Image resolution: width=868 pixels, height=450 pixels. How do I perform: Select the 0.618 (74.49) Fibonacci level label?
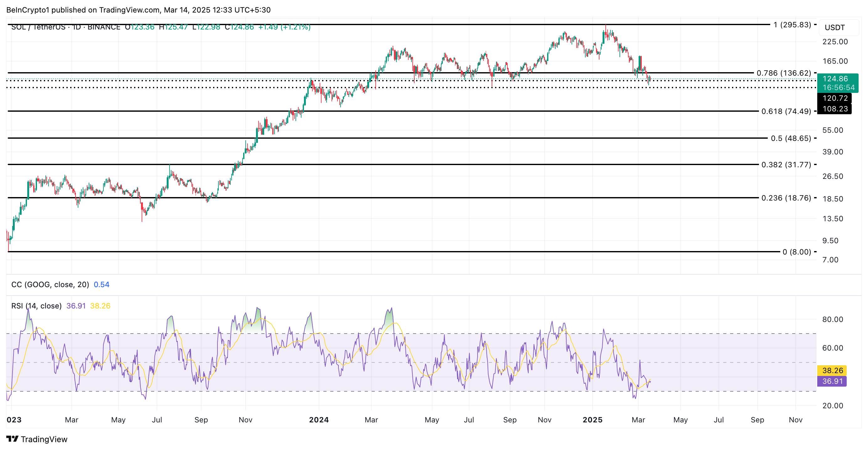point(786,111)
